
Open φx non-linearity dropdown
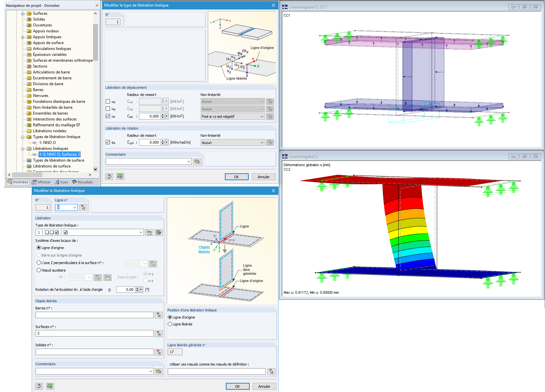tap(232, 143)
